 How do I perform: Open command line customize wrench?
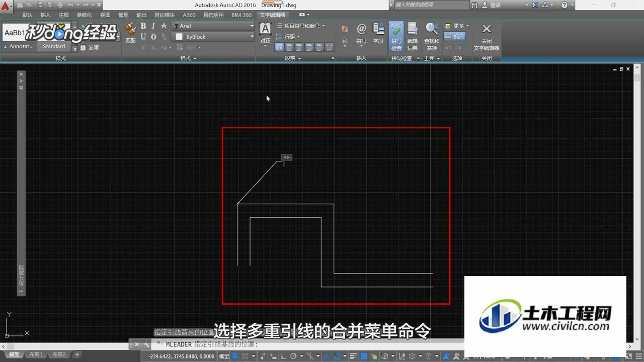tap(146, 344)
